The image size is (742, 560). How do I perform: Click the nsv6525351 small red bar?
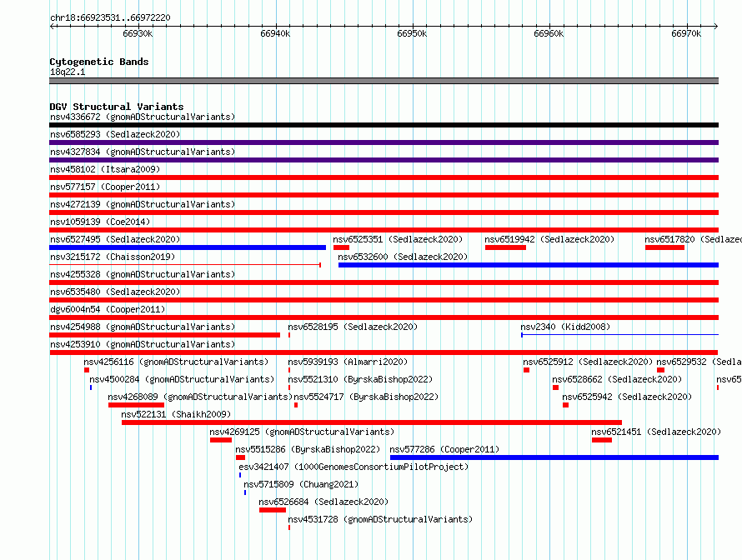tap(341, 247)
